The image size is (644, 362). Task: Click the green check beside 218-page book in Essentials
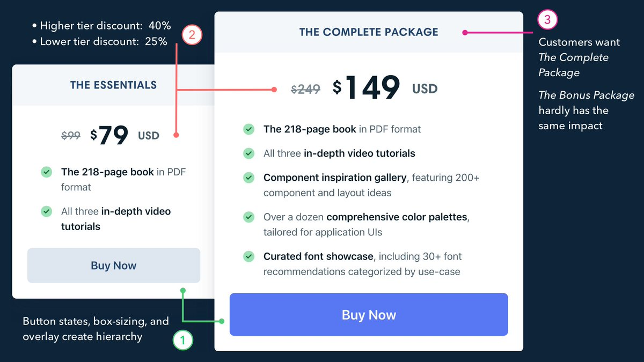coord(47,172)
